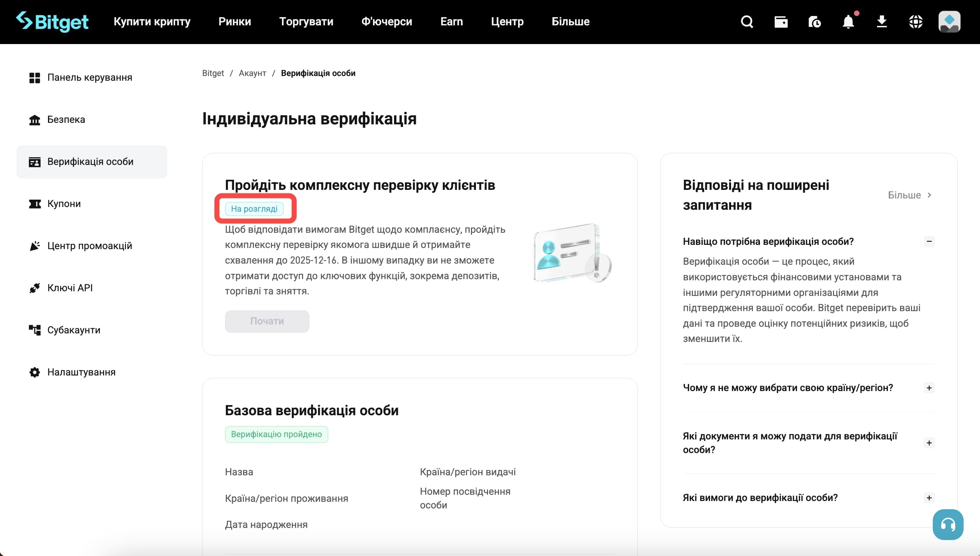
Task: Go to Акаунт in the breadcrumb
Action: point(252,73)
